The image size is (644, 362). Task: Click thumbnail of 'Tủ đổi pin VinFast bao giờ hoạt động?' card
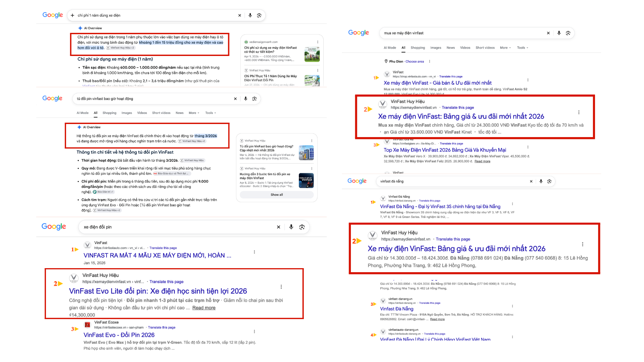pos(306,153)
